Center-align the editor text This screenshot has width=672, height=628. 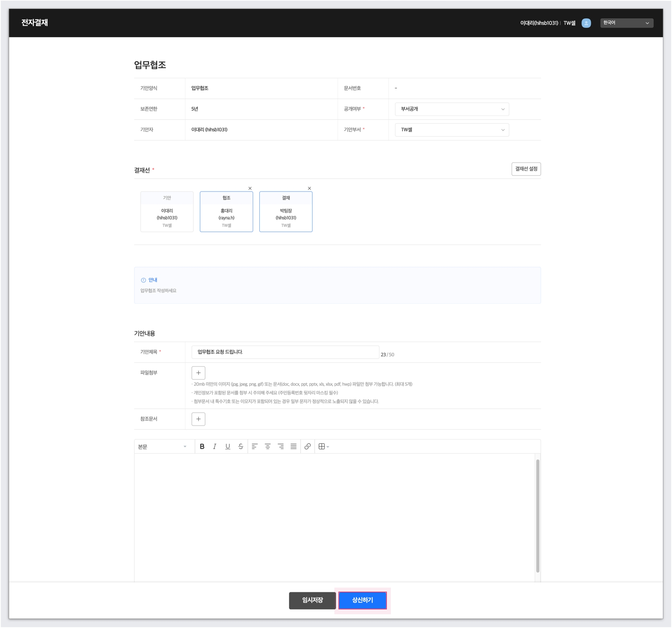click(267, 447)
